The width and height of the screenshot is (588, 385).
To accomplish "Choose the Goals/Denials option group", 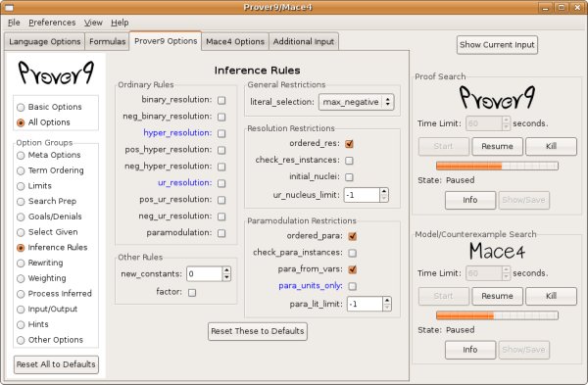I will (21, 217).
